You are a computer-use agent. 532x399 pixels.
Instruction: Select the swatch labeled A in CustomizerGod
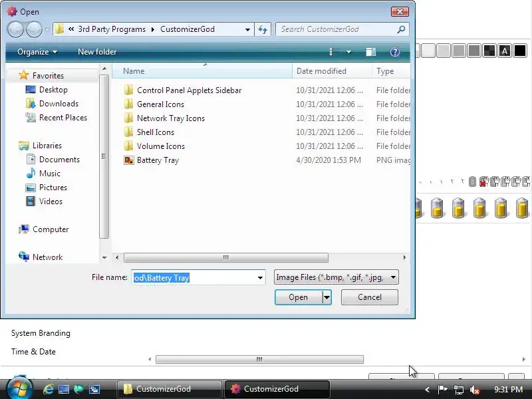[x=505, y=51]
